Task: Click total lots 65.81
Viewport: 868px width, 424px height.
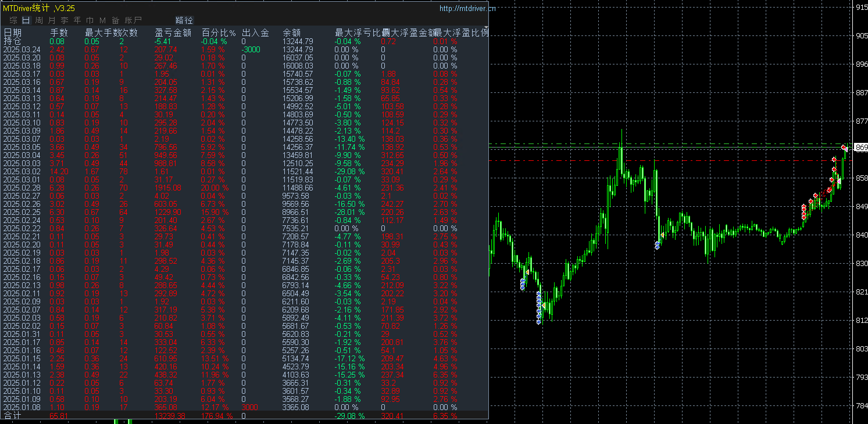Action: [59, 416]
